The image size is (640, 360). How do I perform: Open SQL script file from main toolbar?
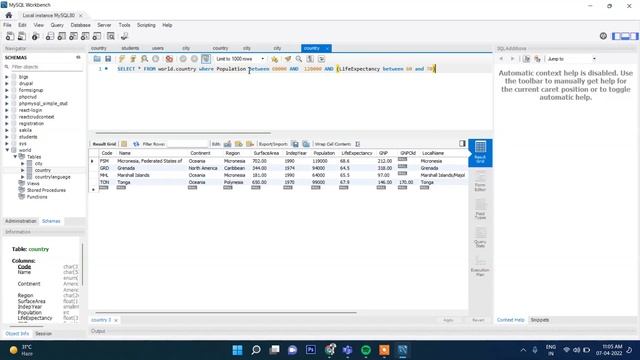[22, 36]
